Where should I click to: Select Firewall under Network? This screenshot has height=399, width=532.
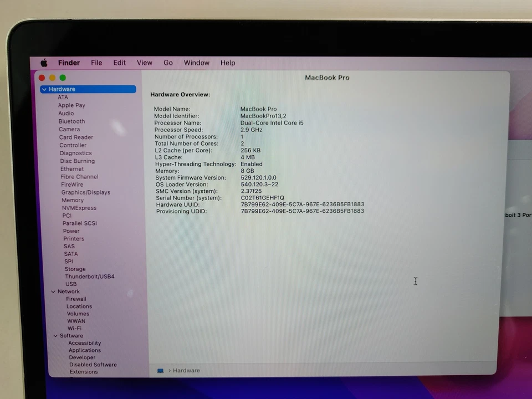click(76, 298)
